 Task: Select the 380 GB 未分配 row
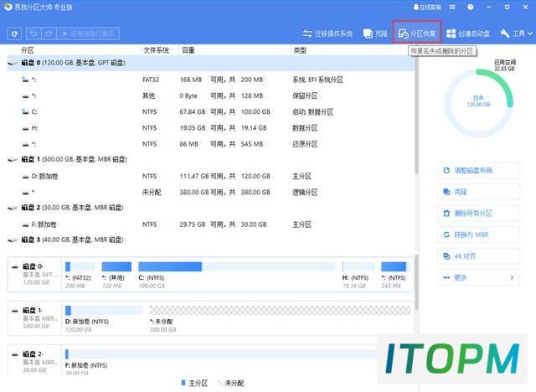[x=210, y=193]
